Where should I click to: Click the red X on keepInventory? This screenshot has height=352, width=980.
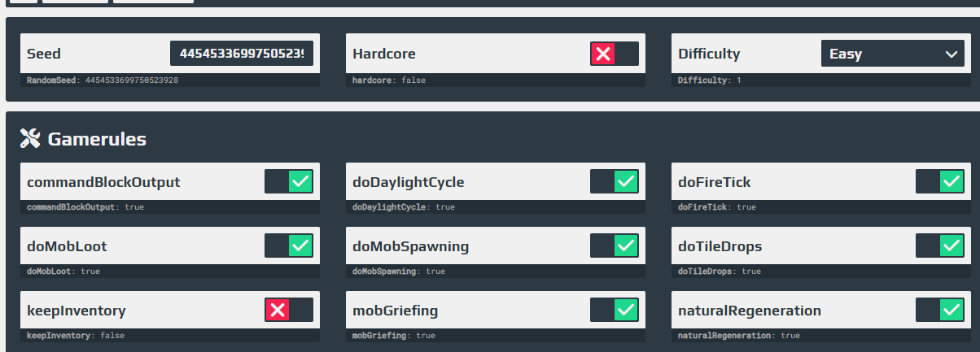pos(278,310)
